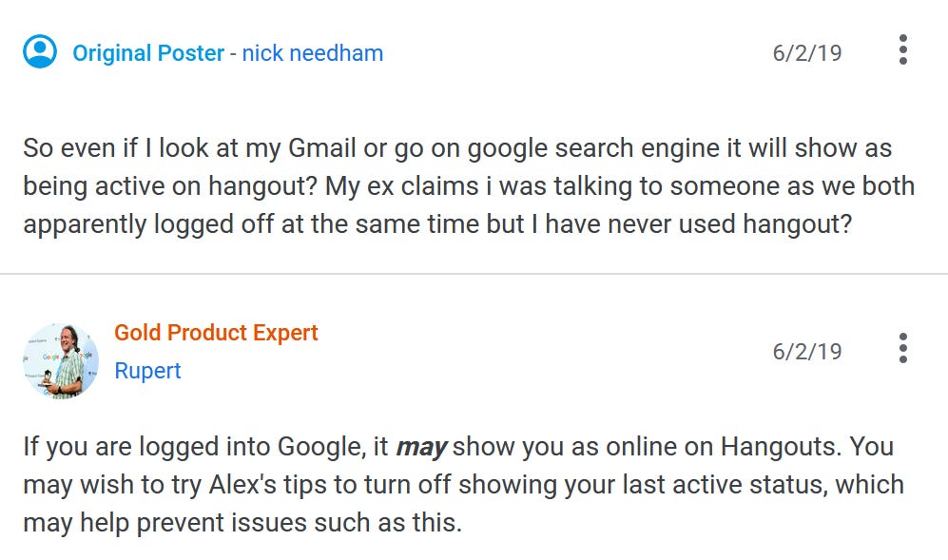Click the "never used hangout?" ending of the post
Screen dimensions: 948x560
[x=729, y=224]
